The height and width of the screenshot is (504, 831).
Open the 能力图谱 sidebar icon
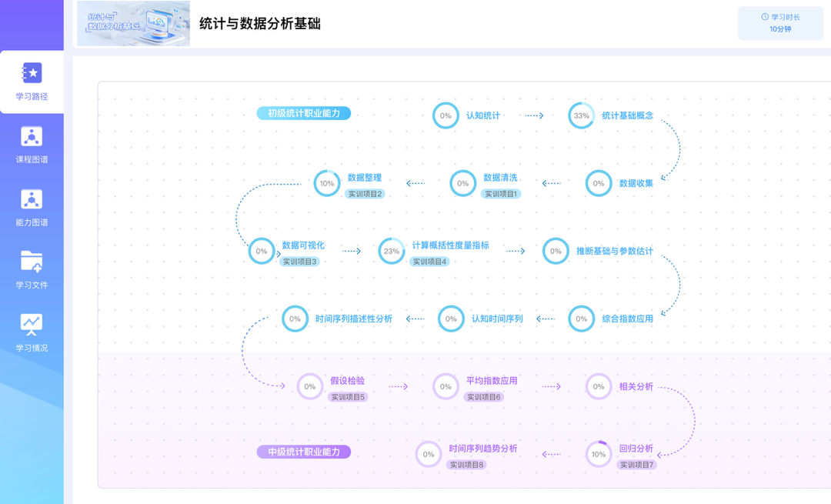coord(32,199)
